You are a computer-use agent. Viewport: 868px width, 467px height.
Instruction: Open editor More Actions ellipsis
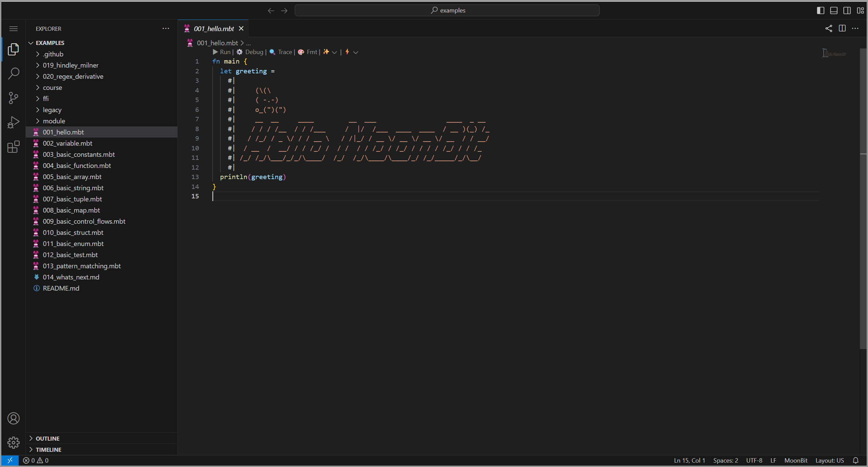[855, 29]
